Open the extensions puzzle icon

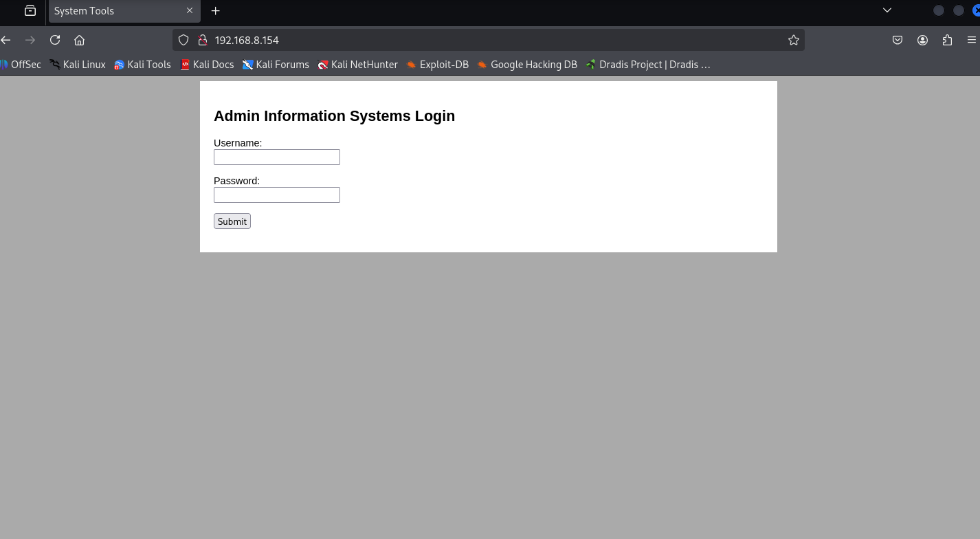[947, 40]
